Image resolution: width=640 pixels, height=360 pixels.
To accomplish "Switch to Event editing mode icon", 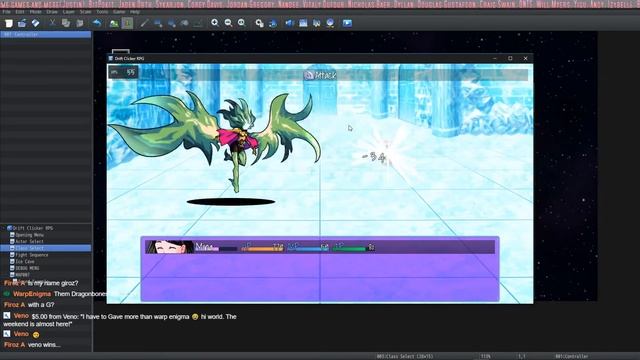I will click(x=127, y=23).
